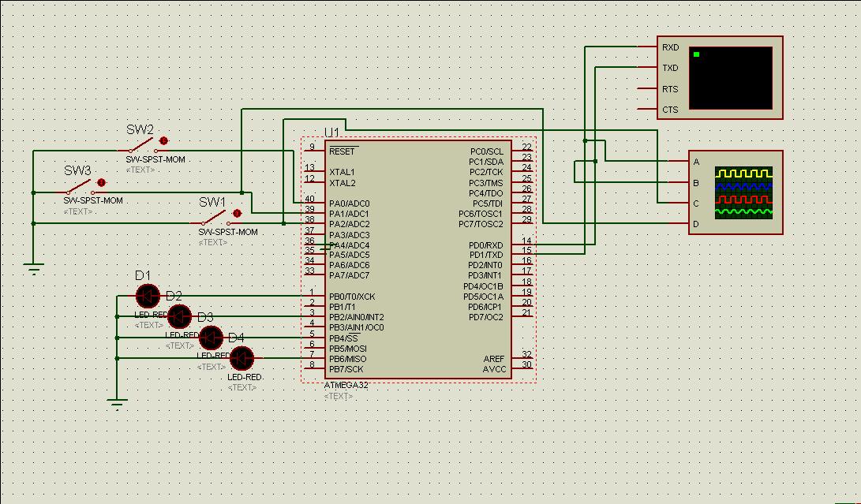The height and width of the screenshot is (504, 861).
Task: Click the RXD pin on virtual terminal
Action: coord(649,47)
